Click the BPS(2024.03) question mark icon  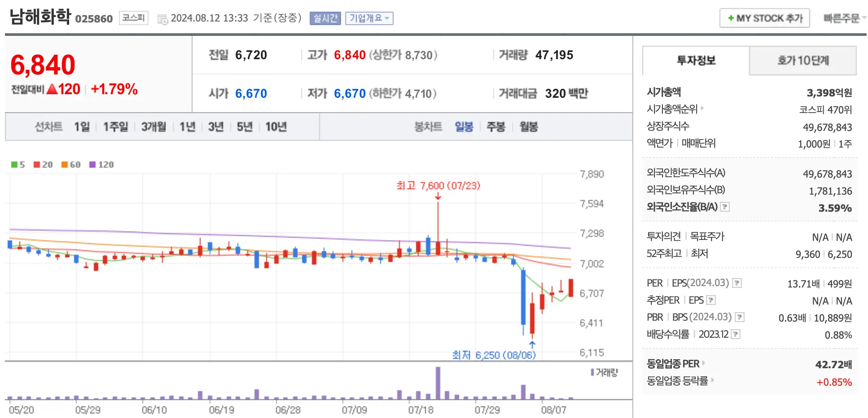pos(739,317)
